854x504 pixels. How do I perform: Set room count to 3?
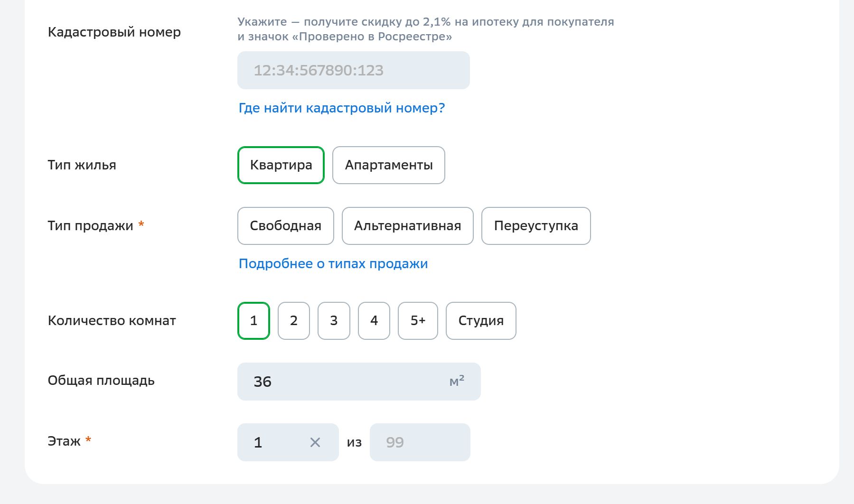tap(334, 321)
